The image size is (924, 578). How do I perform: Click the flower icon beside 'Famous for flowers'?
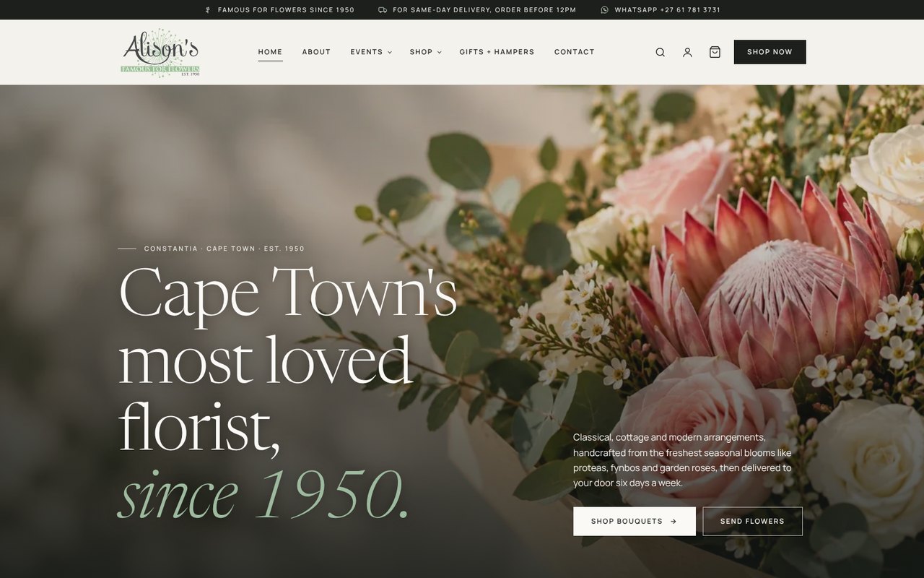tap(208, 10)
